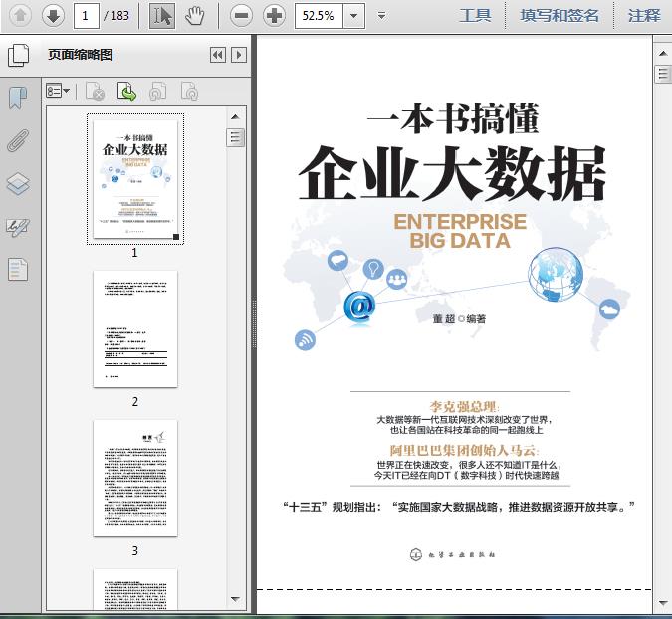Open the Bookmarks panel in sidebar
Screen dimensions: 672x619
(18, 98)
